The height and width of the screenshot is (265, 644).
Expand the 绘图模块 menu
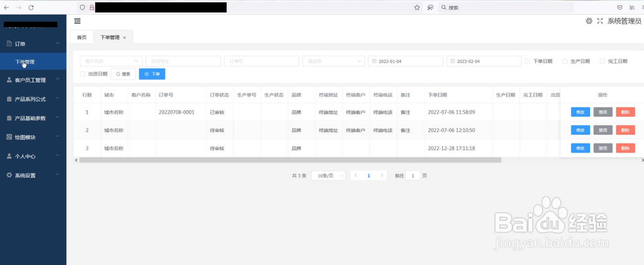(x=58, y=136)
